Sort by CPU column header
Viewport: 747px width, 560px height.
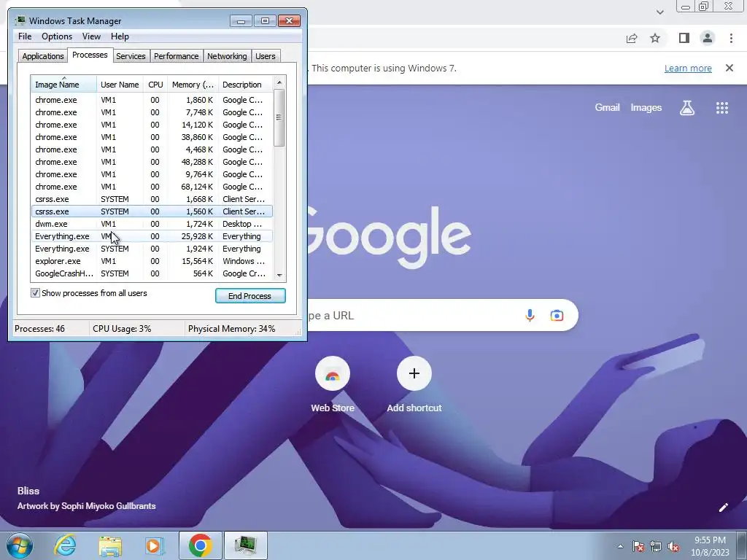pyautogui.click(x=155, y=85)
